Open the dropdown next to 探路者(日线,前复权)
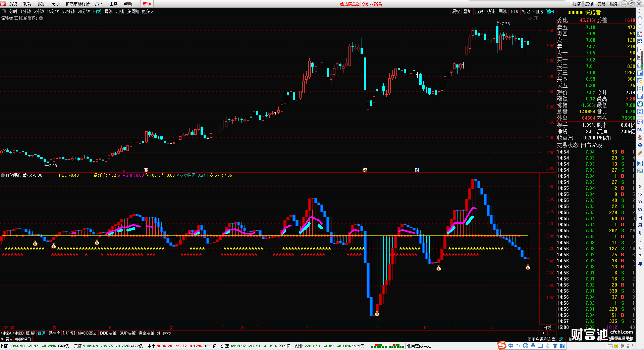644x350 pixels. click(x=41, y=18)
